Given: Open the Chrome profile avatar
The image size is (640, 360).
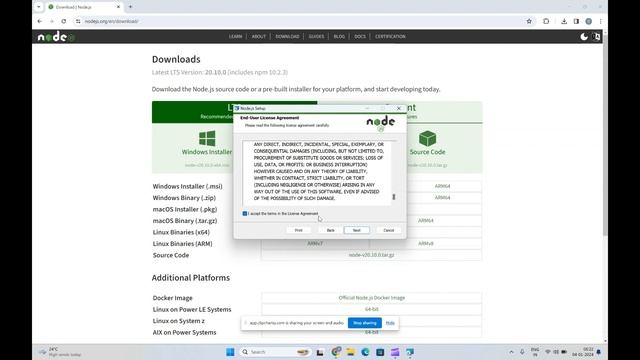Looking at the screenshot, I should [x=589, y=21].
